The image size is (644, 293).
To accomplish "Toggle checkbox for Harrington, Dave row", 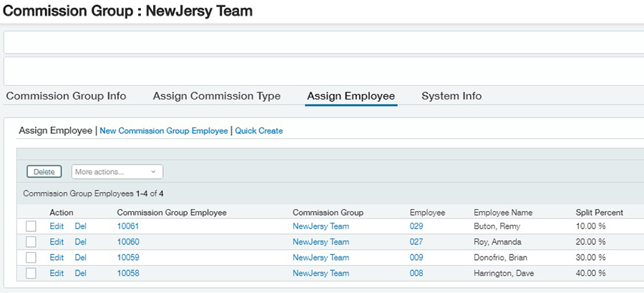I will click(31, 274).
